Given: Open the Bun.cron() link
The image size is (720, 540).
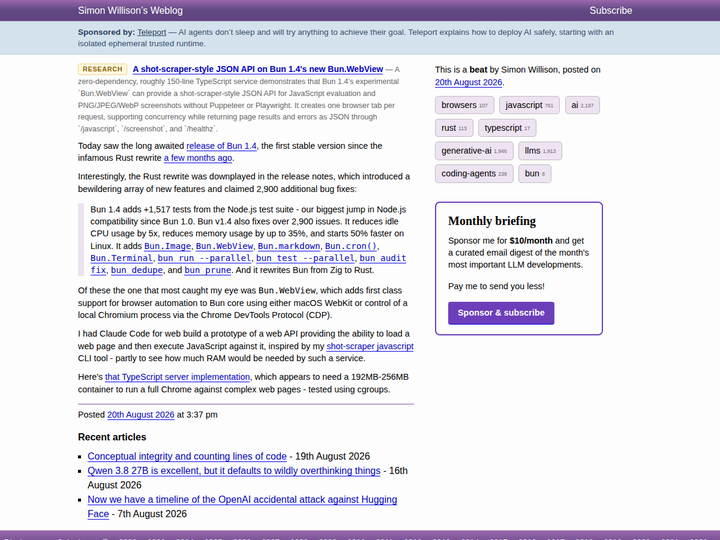Looking at the screenshot, I should point(351,246).
